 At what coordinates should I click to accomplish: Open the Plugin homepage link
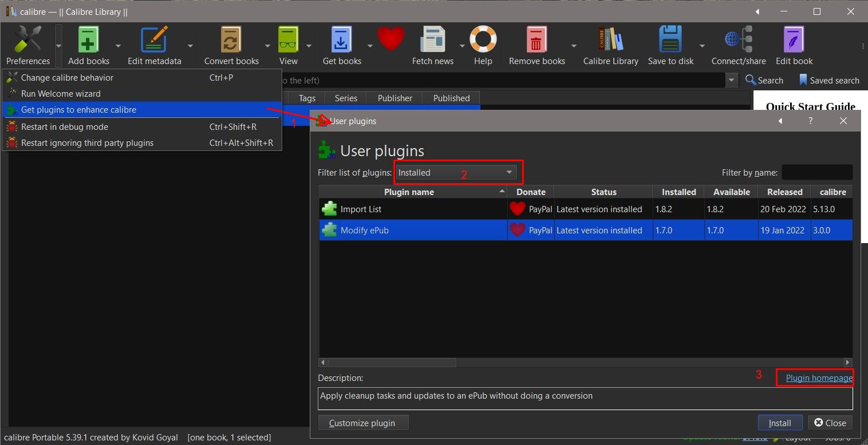click(819, 378)
